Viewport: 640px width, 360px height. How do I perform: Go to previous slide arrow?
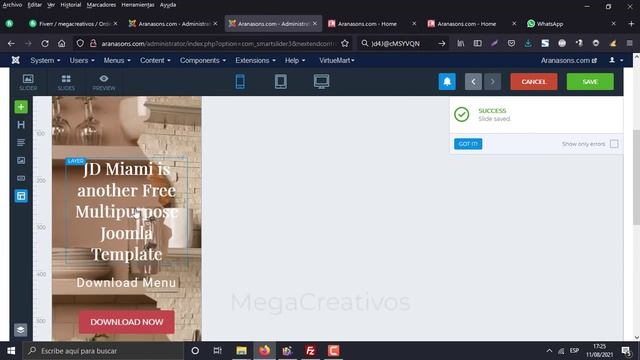click(473, 82)
